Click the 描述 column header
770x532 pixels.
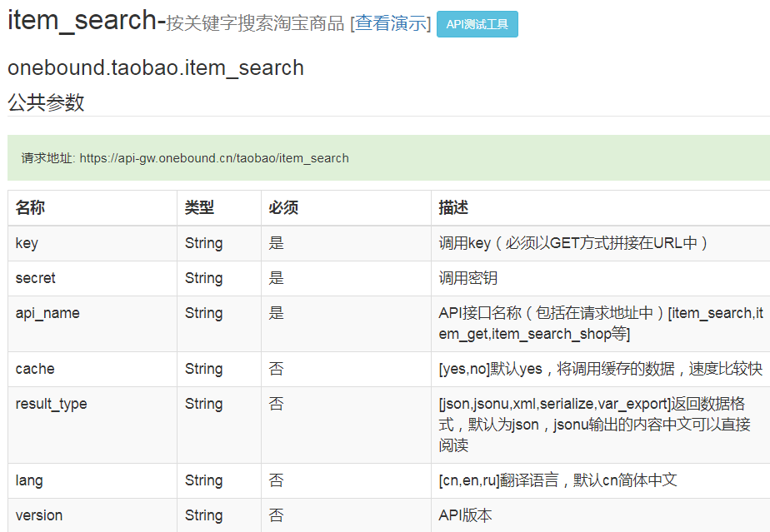tap(453, 207)
